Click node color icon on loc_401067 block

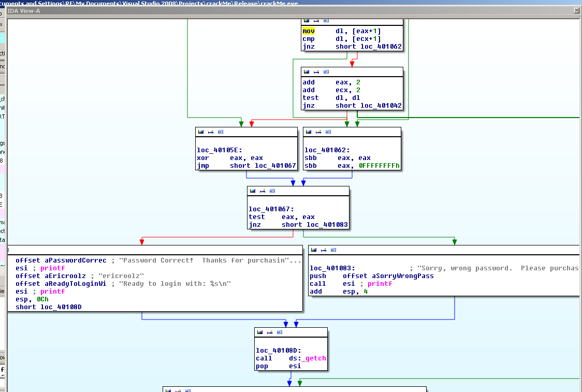(252, 191)
